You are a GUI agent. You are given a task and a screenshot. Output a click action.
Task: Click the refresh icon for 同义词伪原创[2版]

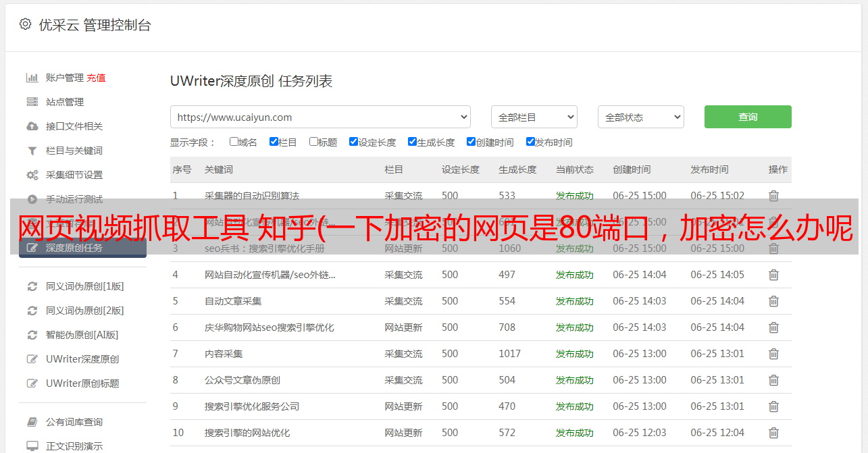click(x=32, y=311)
